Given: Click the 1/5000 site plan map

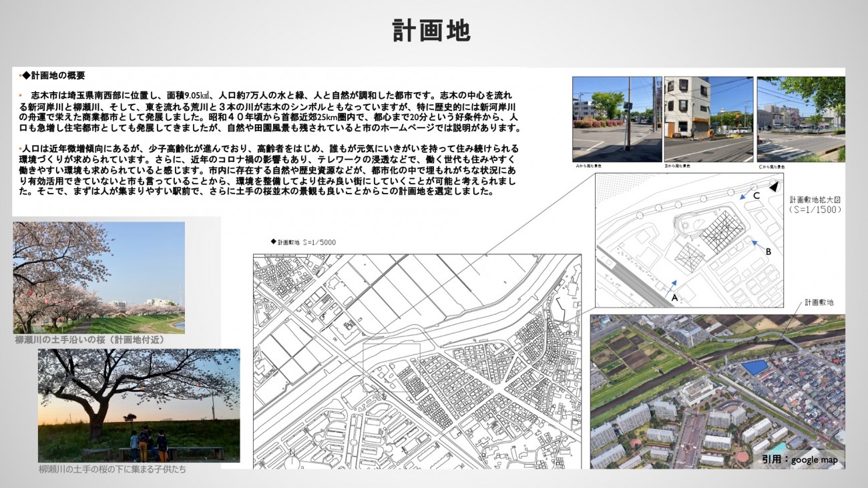Looking at the screenshot, I should [417, 360].
